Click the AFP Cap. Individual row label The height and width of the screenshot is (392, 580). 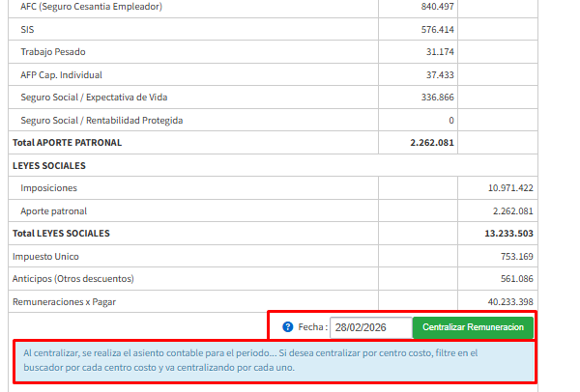(x=61, y=74)
